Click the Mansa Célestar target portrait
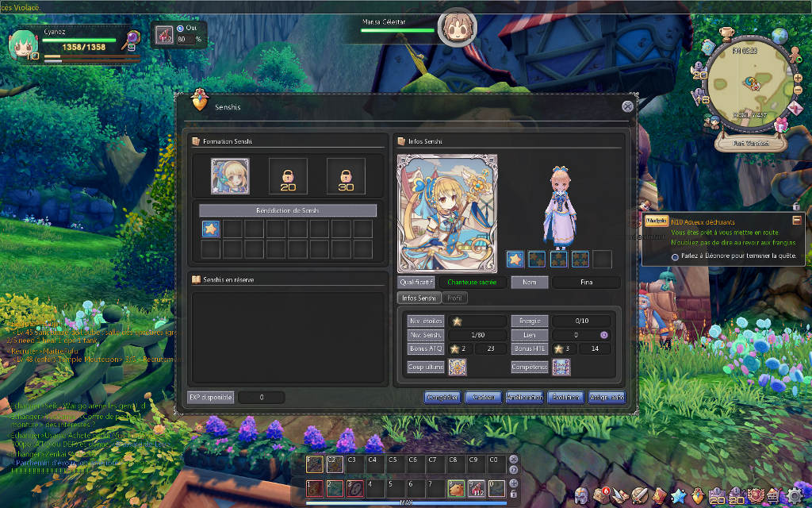812x508 pixels. [x=458, y=27]
